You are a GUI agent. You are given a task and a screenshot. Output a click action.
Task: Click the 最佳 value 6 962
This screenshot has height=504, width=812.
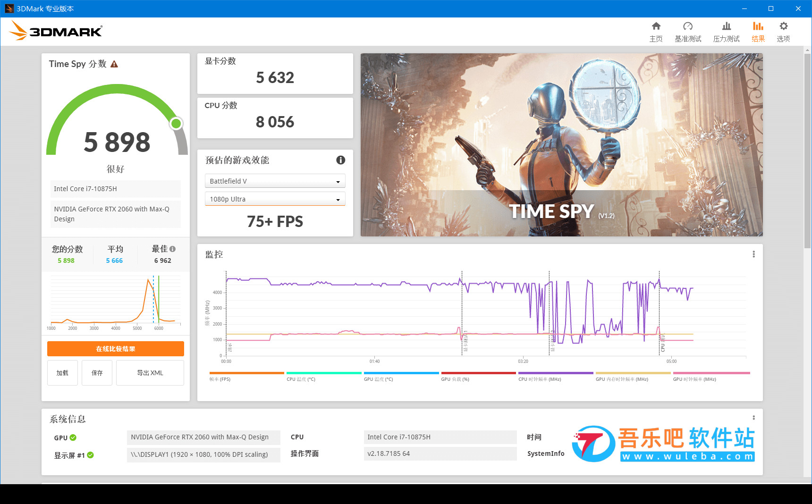point(163,260)
